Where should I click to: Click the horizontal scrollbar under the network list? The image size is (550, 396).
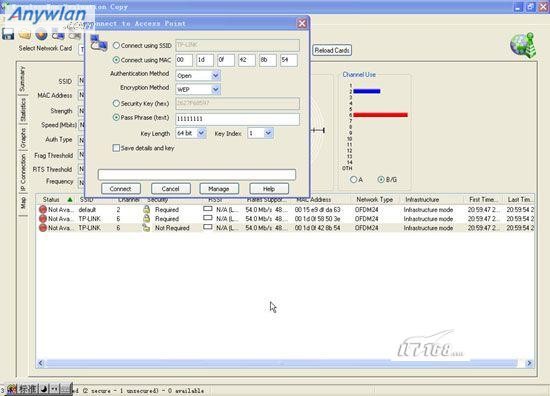coord(285,363)
